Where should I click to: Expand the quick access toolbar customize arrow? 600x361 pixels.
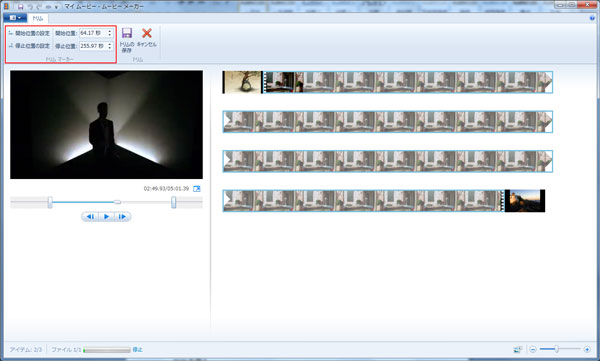pos(56,7)
